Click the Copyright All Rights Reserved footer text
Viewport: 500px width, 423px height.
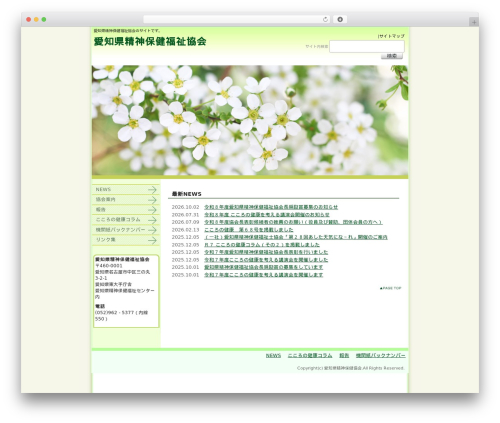351,368
